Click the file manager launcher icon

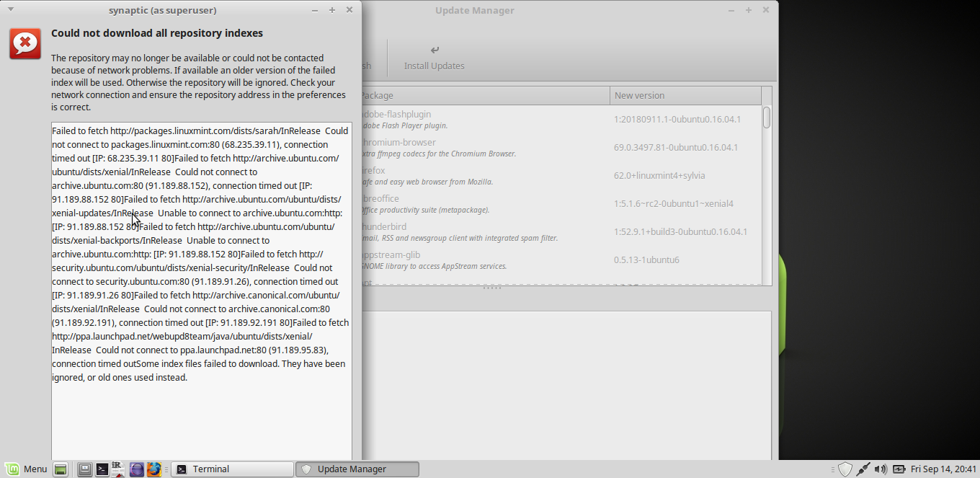85,469
